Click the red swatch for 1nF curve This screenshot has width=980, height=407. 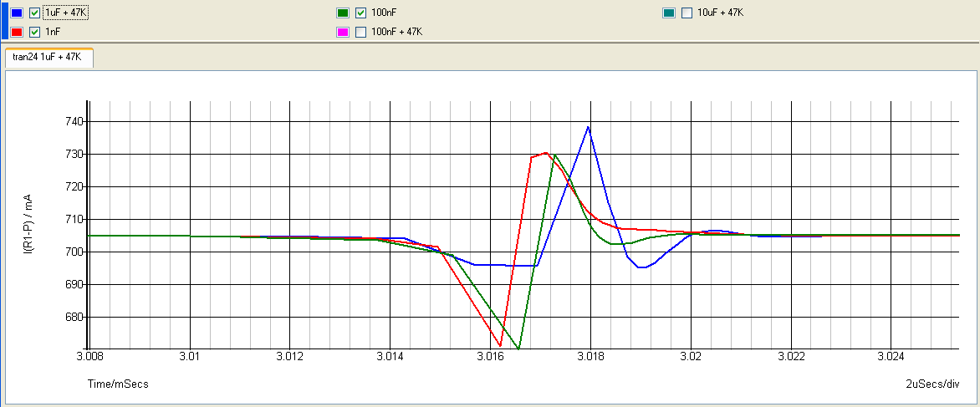tap(18, 32)
